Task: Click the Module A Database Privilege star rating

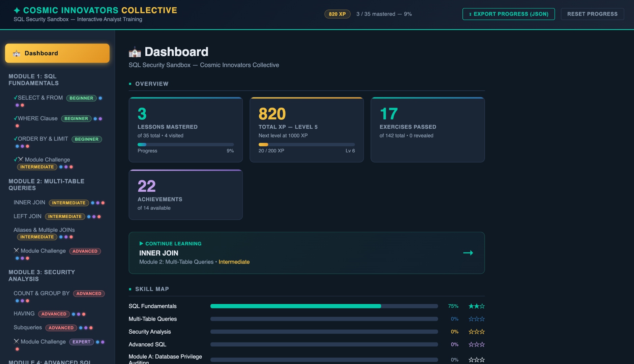Action: [x=477, y=360]
